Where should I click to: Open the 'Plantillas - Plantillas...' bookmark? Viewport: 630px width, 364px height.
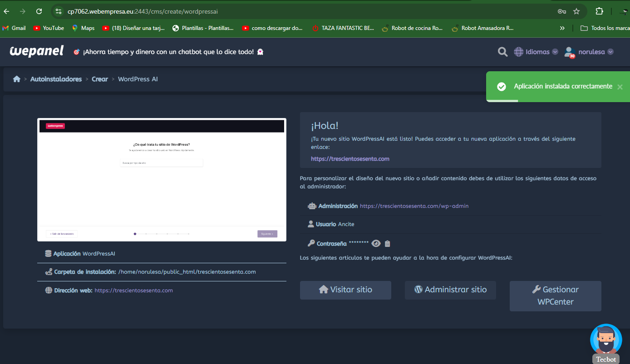[203, 28]
